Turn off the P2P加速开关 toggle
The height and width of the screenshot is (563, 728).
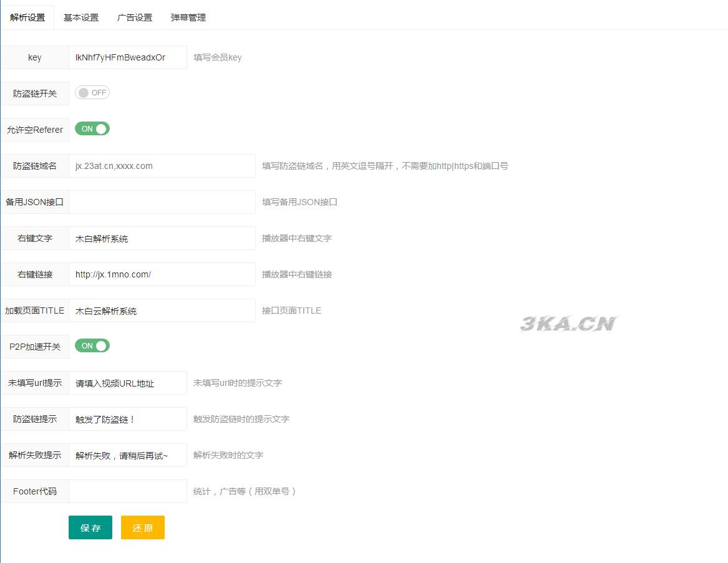coord(92,346)
